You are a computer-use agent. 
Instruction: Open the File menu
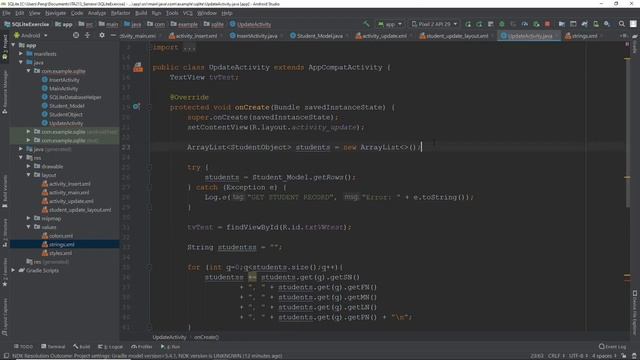click(x=7, y=13)
